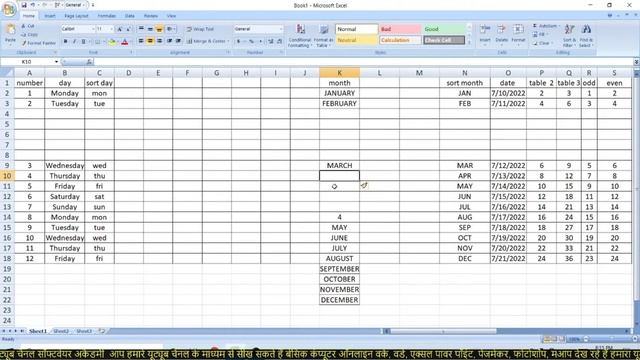
Task: Click the Undo icon in Quick Access Toolbar
Action: (32, 5)
